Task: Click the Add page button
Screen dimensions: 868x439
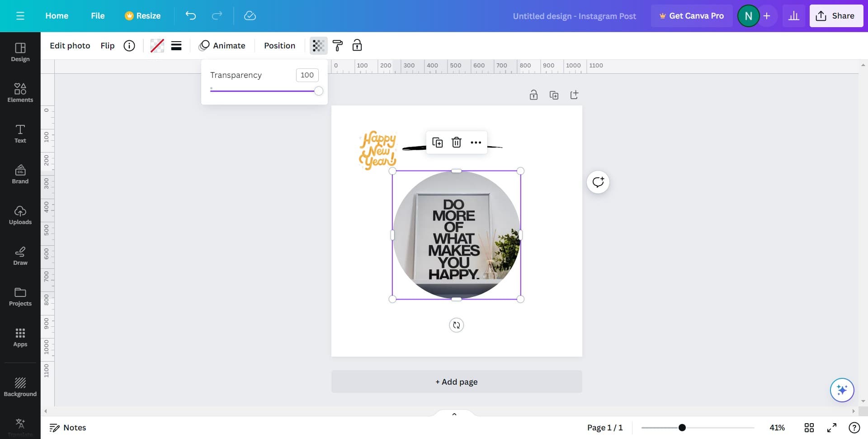Action: point(456,382)
